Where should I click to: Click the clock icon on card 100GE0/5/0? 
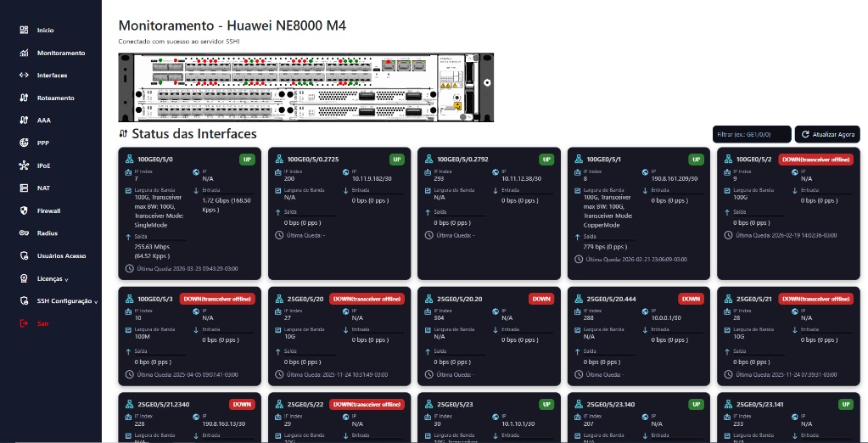130,268
